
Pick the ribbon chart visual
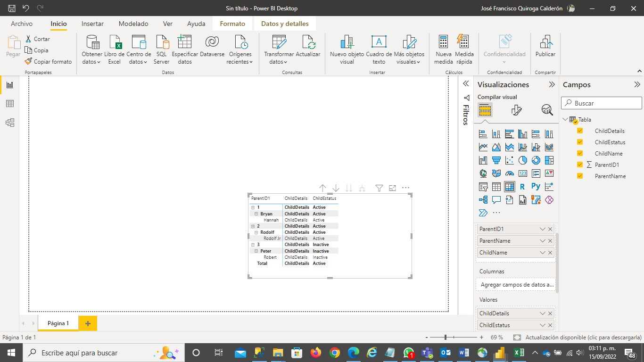click(x=549, y=148)
